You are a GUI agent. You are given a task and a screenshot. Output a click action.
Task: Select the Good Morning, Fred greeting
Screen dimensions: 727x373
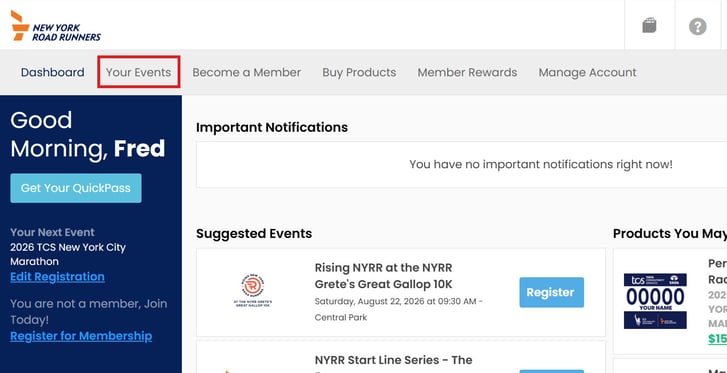click(x=88, y=135)
